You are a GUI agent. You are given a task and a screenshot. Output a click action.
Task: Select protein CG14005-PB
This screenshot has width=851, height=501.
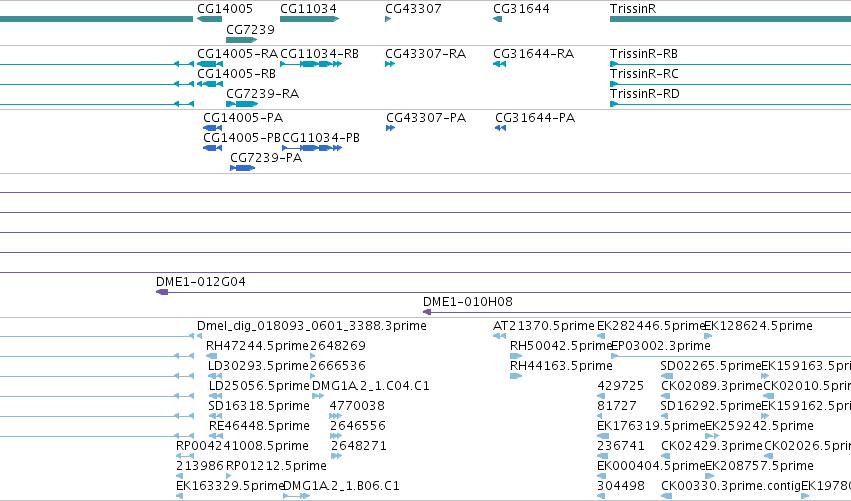(242, 137)
